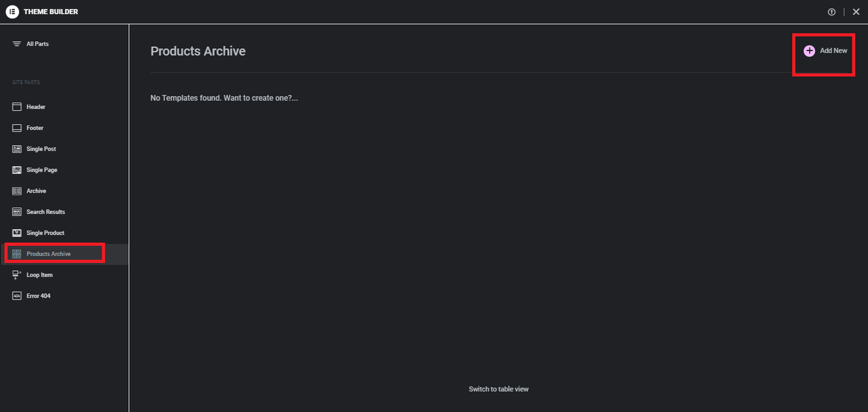Open Search Results templates

[x=46, y=212]
